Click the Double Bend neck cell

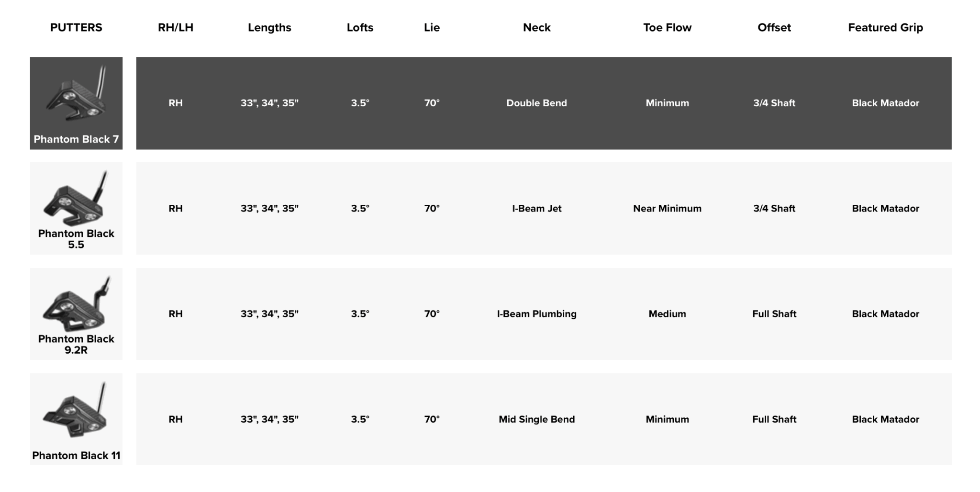pos(536,103)
